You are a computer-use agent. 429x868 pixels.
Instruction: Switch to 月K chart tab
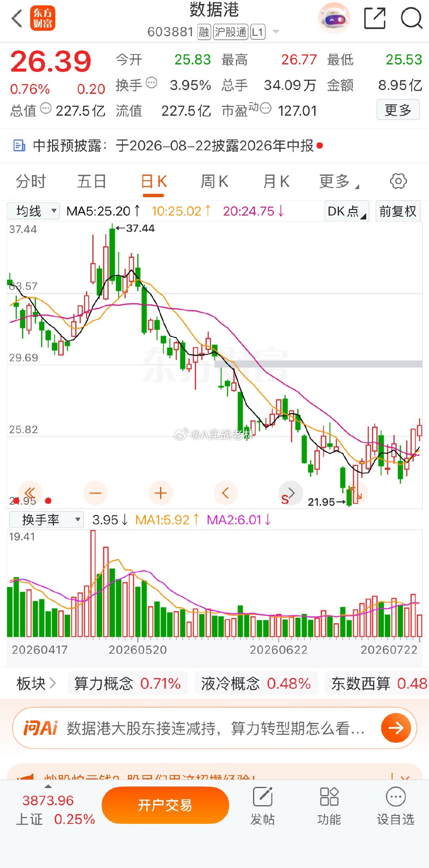click(x=276, y=182)
